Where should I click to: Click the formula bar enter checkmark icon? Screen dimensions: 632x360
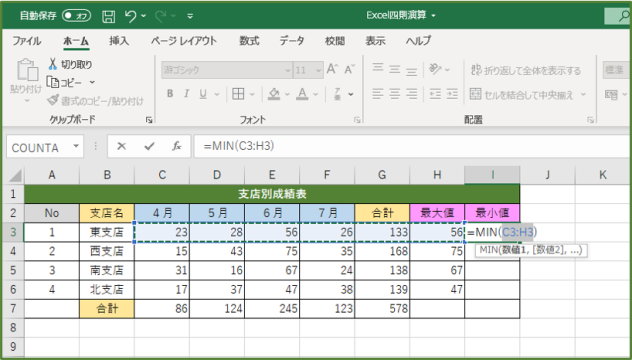[x=150, y=146]
